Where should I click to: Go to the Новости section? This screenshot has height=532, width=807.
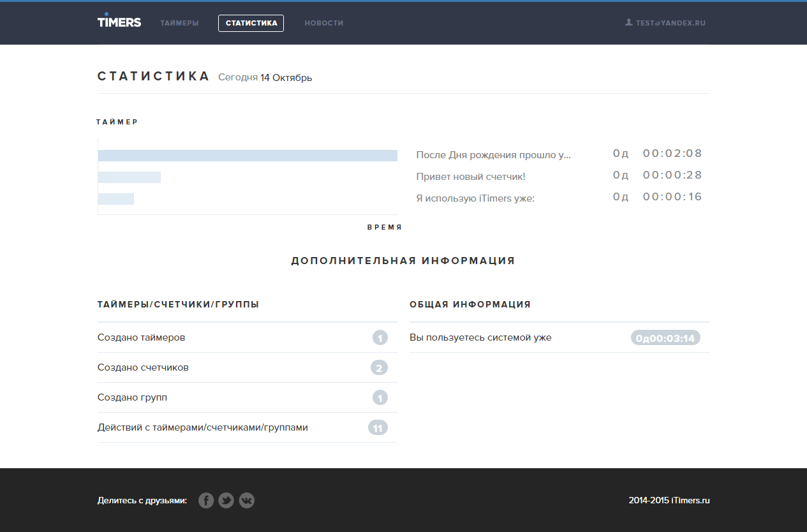tap(324, 23)
